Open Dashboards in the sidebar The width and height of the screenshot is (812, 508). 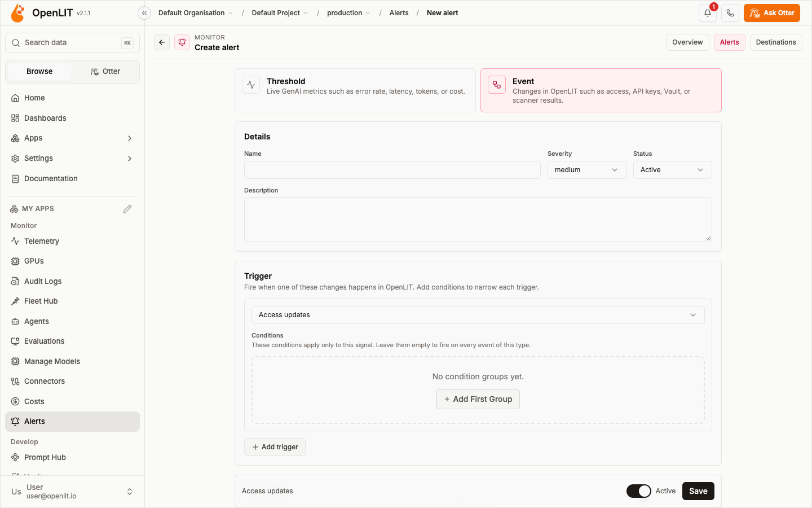(72, 118)
